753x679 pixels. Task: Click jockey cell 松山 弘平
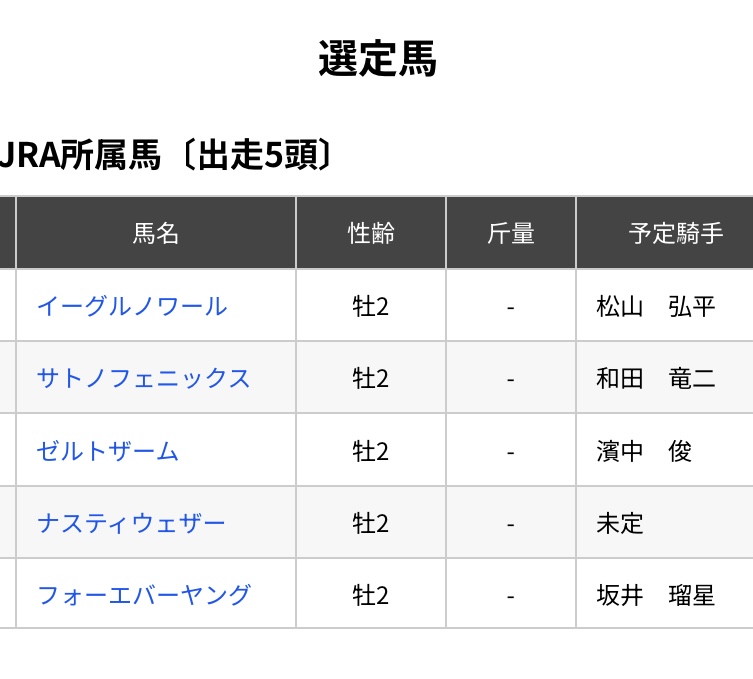point(656,306)
